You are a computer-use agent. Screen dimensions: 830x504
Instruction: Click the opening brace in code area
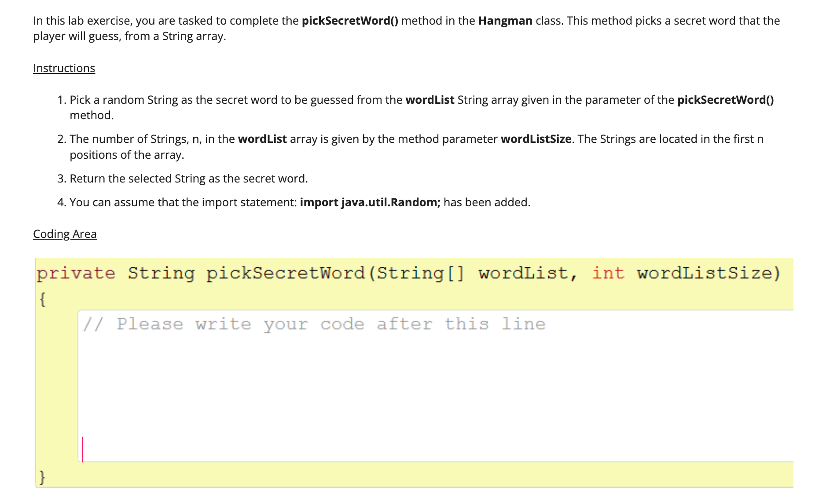point(42,300)
